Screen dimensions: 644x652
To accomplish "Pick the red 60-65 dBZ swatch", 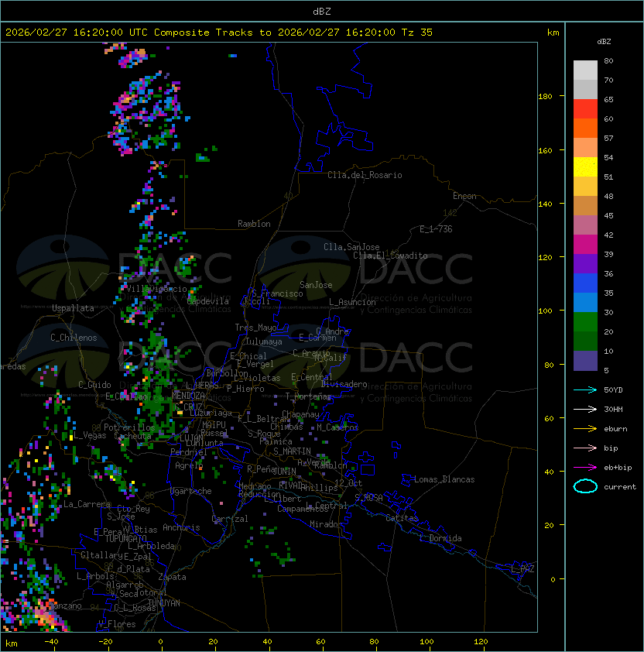I will [x=585, y=109].
